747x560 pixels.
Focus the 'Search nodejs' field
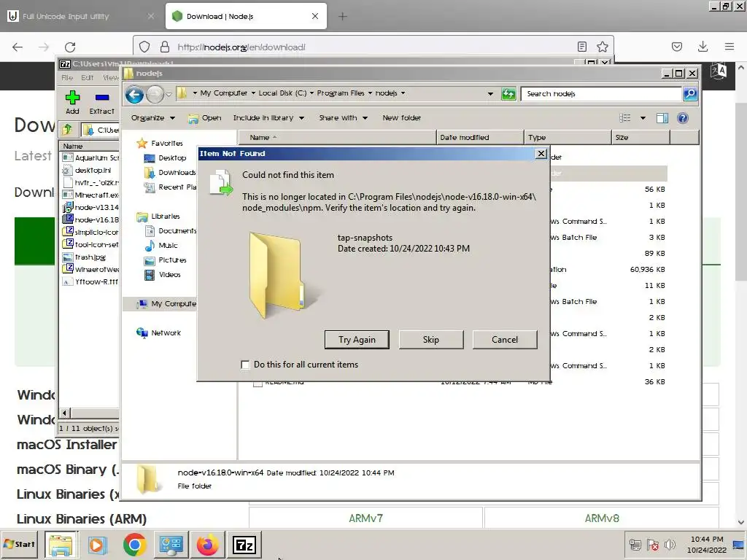pos(601,94)
